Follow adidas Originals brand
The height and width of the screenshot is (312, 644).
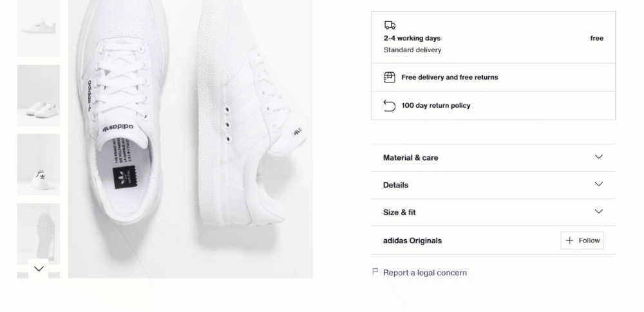(582, 240)
